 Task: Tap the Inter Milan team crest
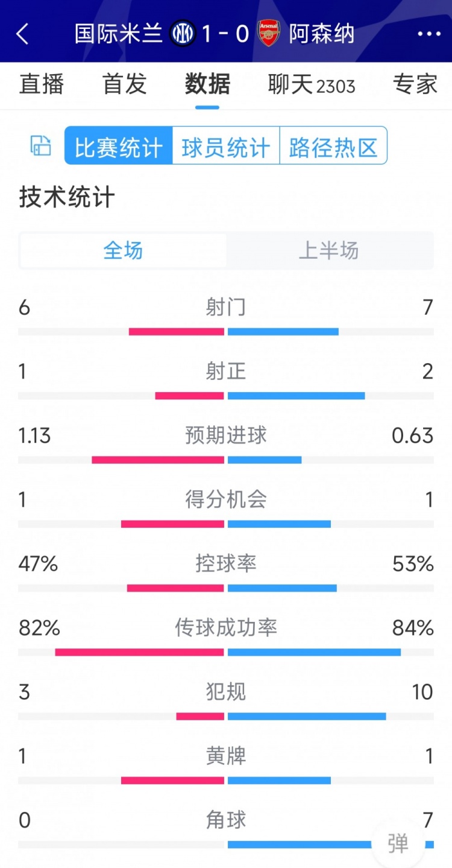183,33
